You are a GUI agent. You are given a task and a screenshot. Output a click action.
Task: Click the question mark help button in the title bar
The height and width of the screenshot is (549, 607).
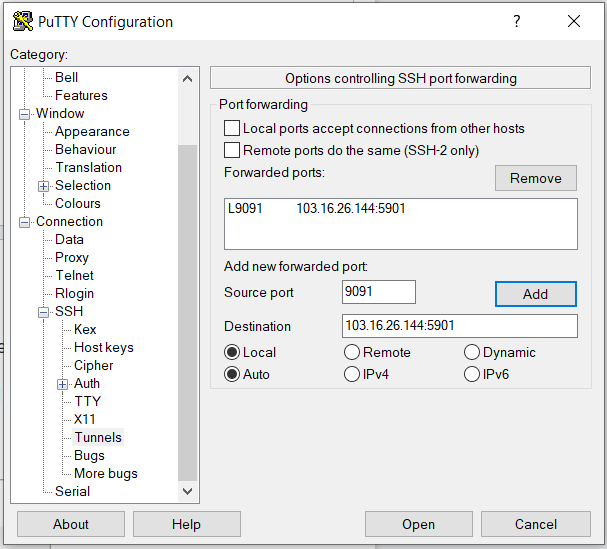[516, 21]
